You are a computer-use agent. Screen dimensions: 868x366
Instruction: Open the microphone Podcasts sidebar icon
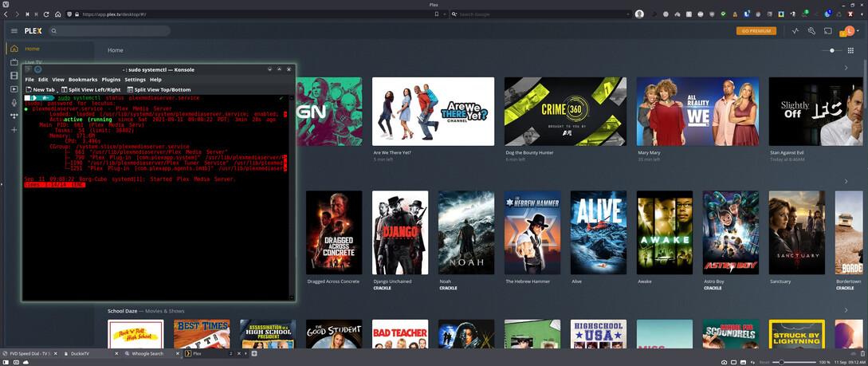pyautogui.click(x=14, y=102)
